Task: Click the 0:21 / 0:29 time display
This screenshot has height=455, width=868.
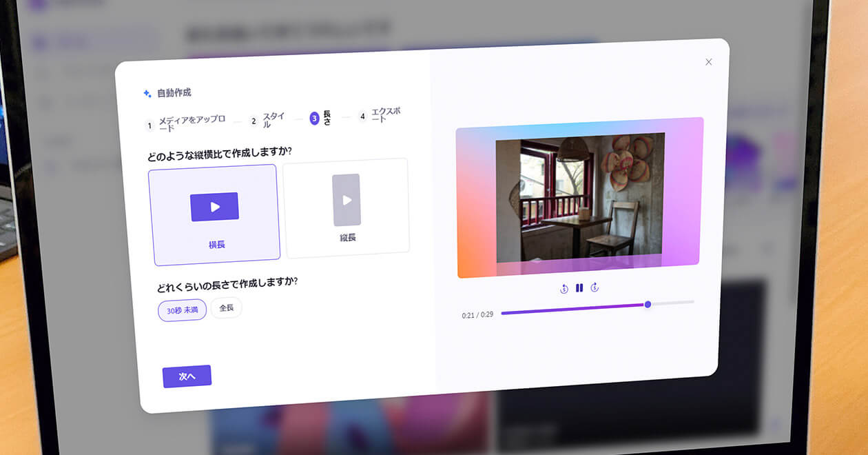Action: coord(477,315)
